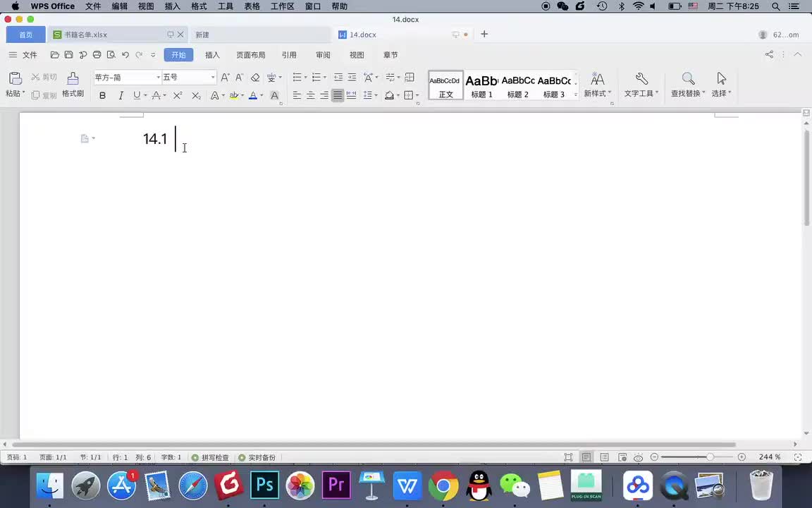The image size is (812, 508).
Task: Open the 文件 hamburger menu button
Action: pos(23,55)
